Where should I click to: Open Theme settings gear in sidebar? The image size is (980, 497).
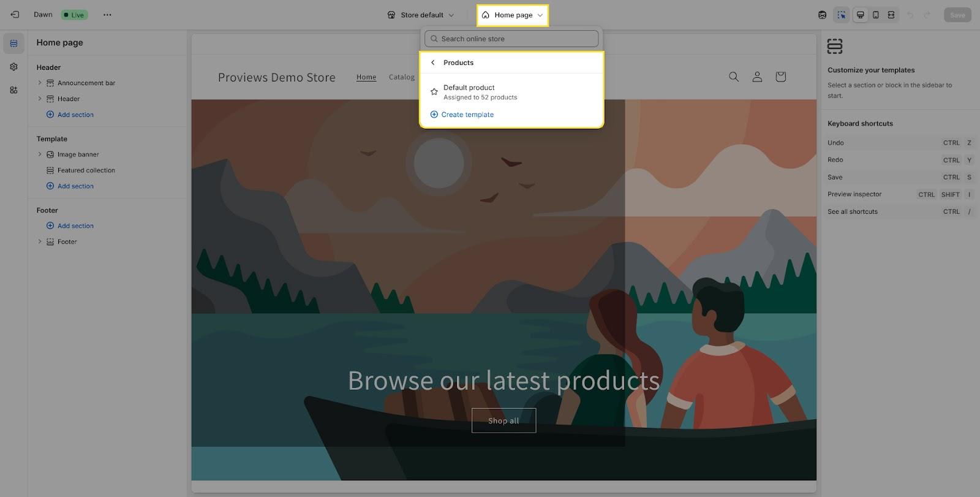(13, 67)
